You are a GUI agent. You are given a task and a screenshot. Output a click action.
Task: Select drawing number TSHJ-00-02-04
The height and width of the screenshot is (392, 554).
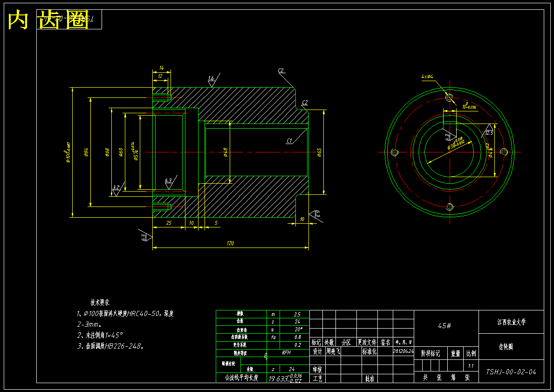511,371
